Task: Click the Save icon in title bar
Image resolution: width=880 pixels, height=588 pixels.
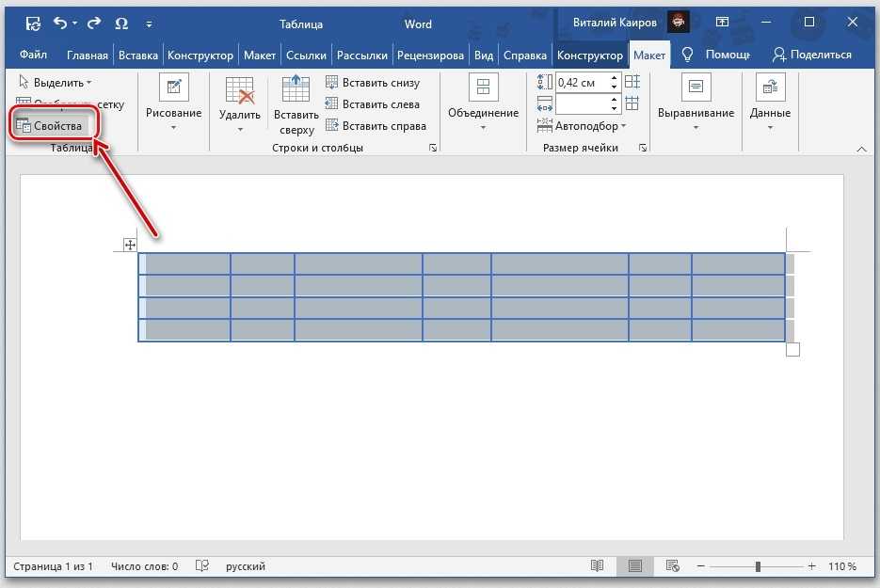Action: (32, 24)
